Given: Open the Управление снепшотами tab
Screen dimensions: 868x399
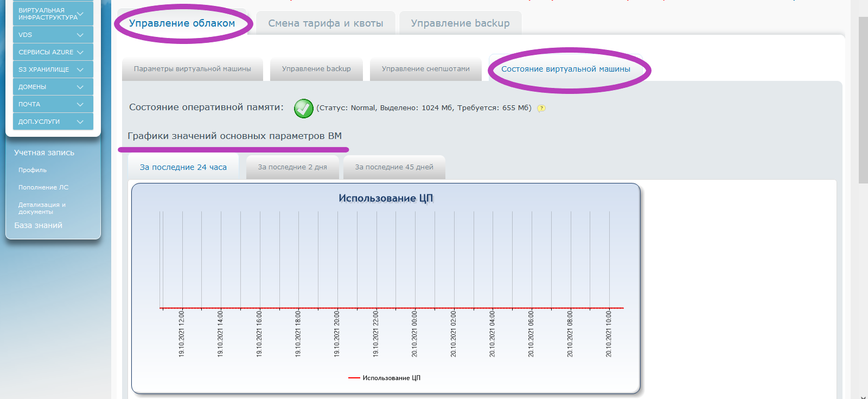Looking at the screenshot, I should [425, 69].
